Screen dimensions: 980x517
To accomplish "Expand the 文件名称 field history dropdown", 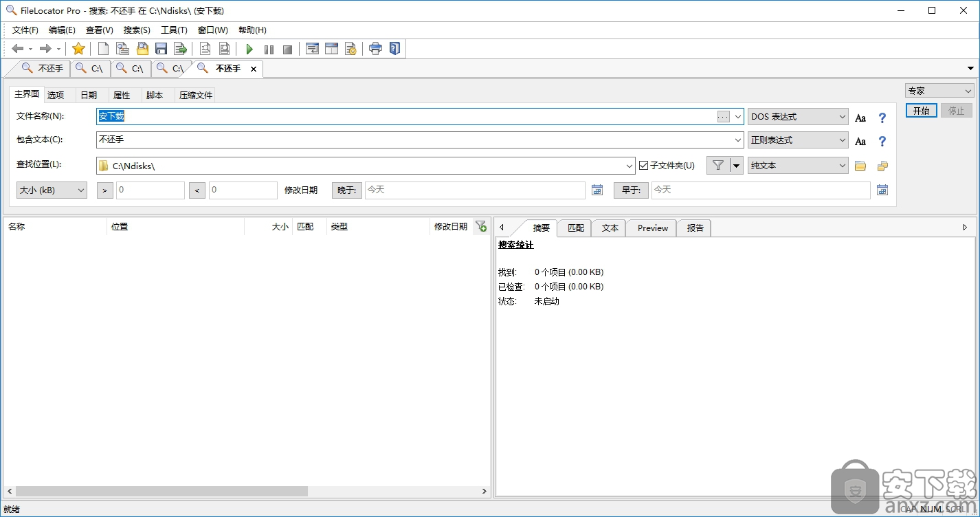I will [x=738, y=117].
